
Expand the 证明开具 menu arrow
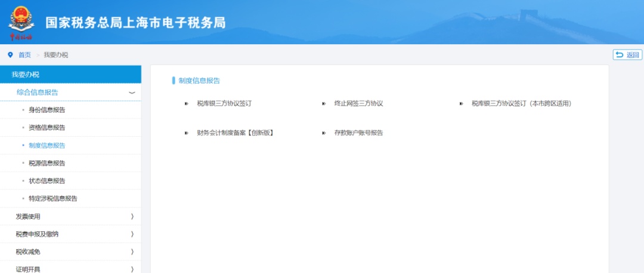tap(132, 269)
